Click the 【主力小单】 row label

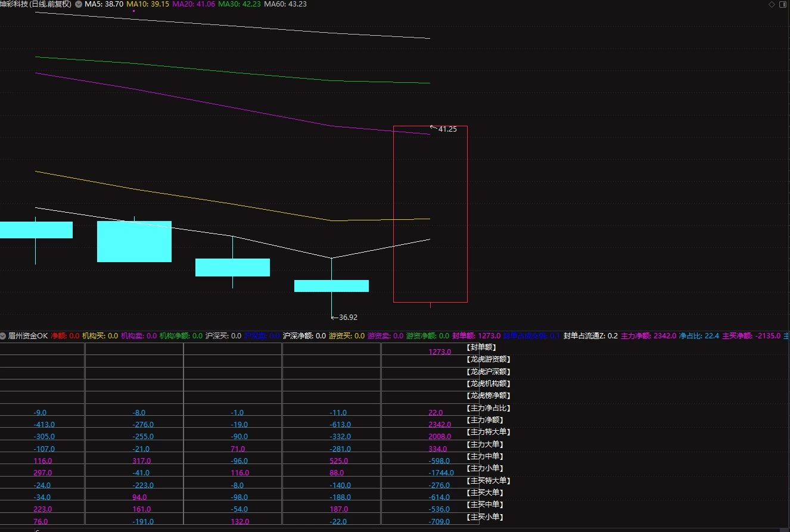point(485,468)
